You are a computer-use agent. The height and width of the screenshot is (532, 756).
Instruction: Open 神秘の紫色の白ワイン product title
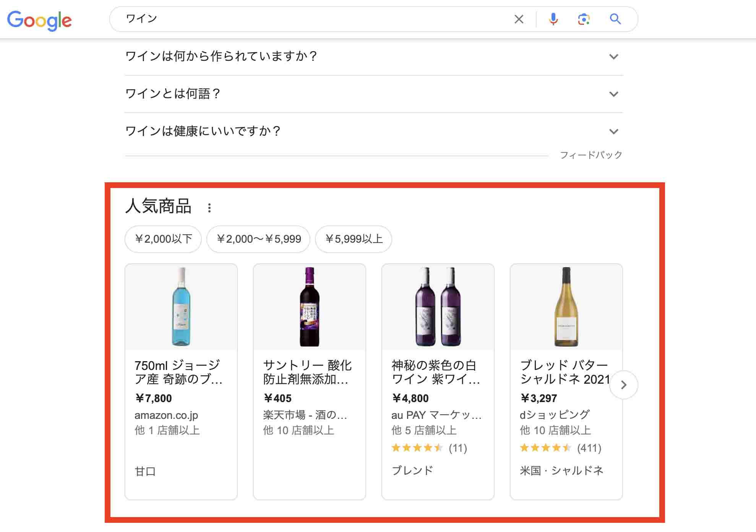point(436,372)
